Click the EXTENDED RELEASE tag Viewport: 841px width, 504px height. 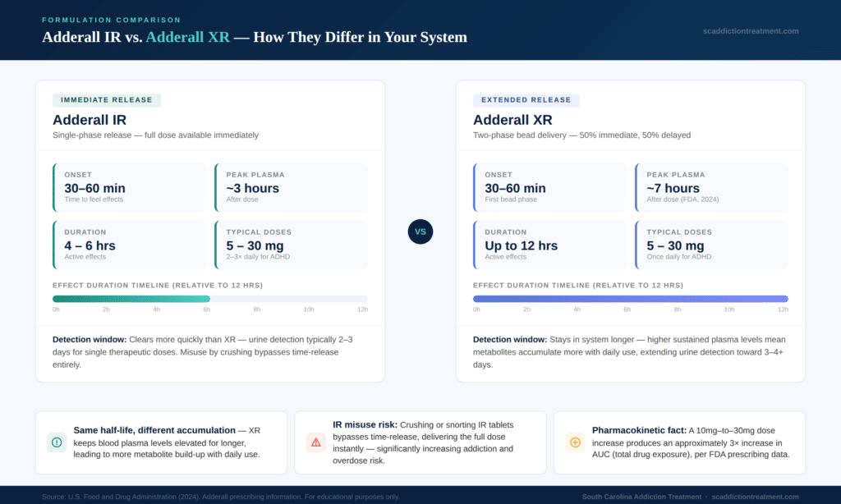526,99
